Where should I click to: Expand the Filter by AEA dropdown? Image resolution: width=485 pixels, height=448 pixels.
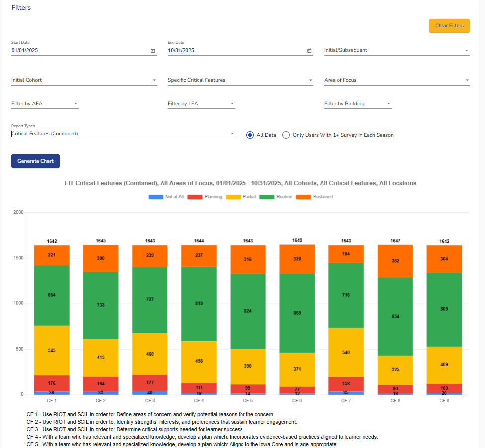[x=45, y=104]
